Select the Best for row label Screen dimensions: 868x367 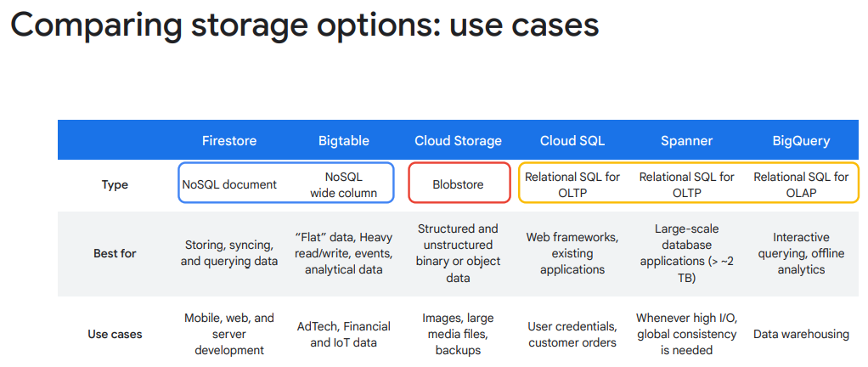[116, 253]
